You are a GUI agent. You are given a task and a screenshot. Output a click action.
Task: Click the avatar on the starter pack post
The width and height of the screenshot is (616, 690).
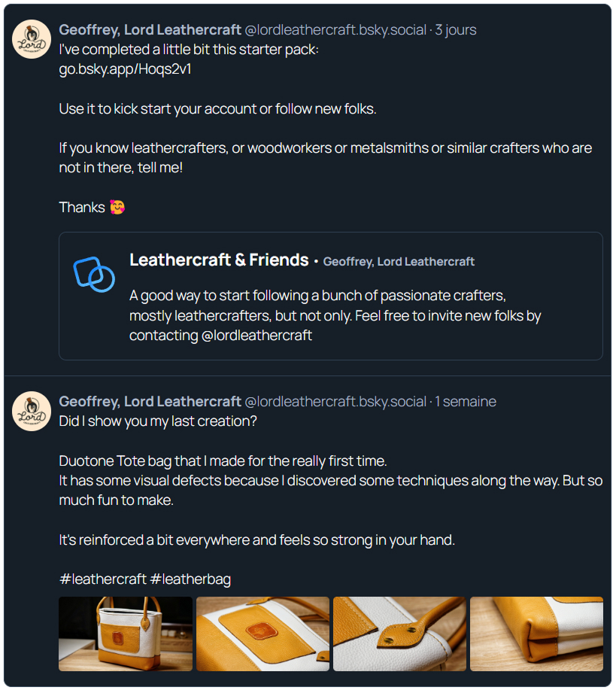[x=32, y=39]
